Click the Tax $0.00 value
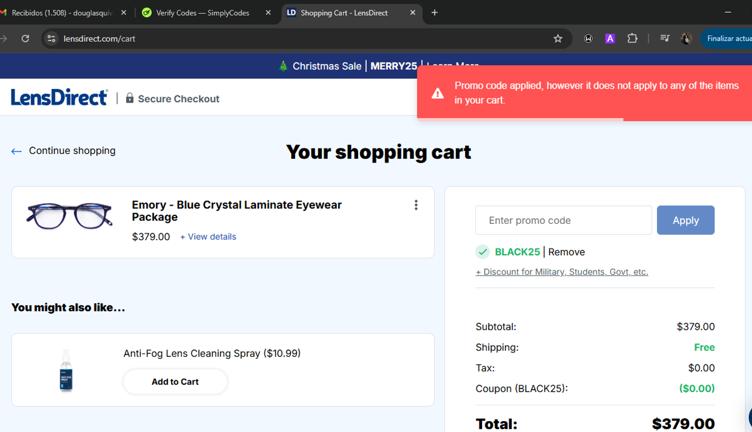This screenshot has width=752, height=432. coord(701,368)
